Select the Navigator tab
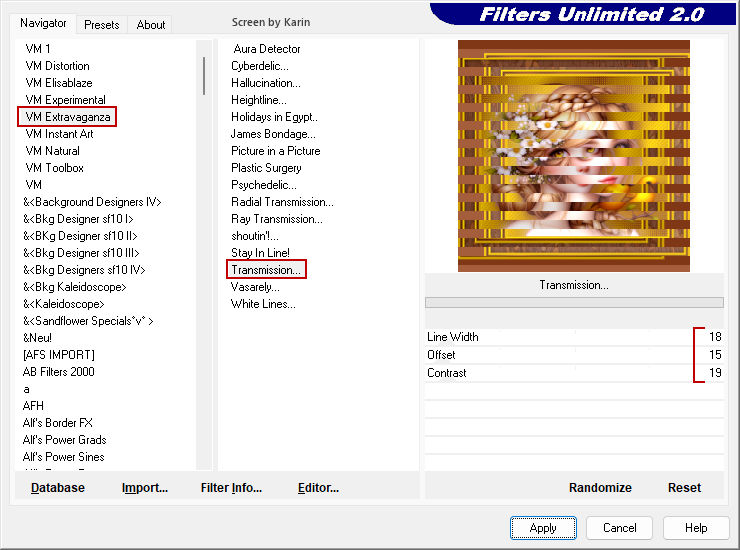 point(44,23)
